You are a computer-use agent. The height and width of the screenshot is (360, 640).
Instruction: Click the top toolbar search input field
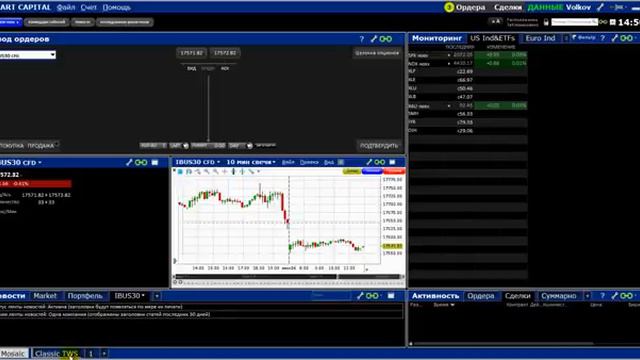click(574, 22)
